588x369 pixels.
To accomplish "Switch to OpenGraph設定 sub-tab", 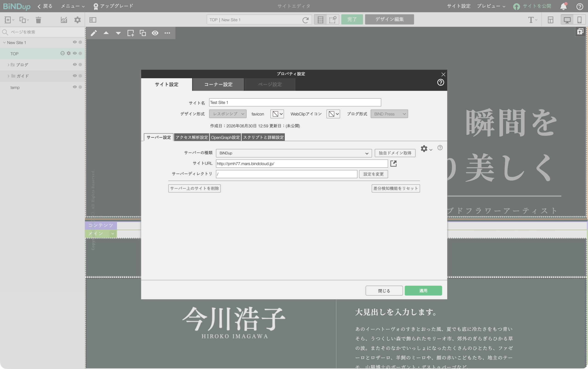I will 225,137.
